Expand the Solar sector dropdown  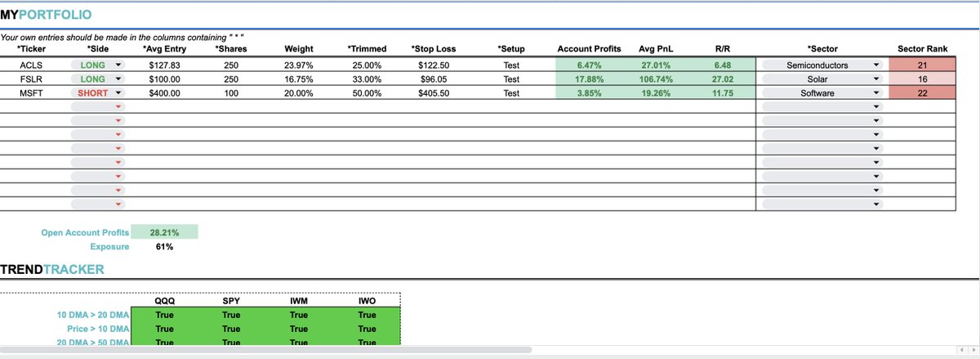822,79
